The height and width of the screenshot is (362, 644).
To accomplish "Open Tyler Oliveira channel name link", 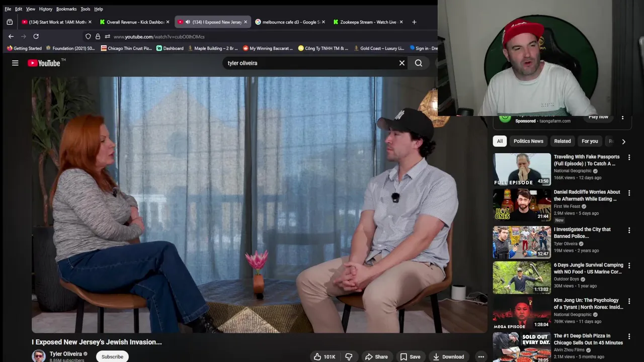I will (x=65, y=354).
